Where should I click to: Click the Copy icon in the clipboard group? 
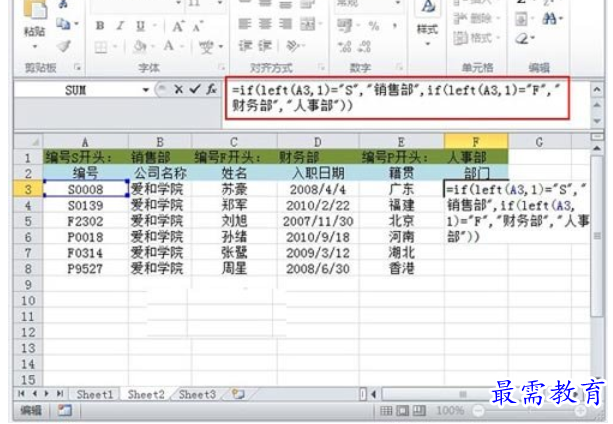coord(63,24)
